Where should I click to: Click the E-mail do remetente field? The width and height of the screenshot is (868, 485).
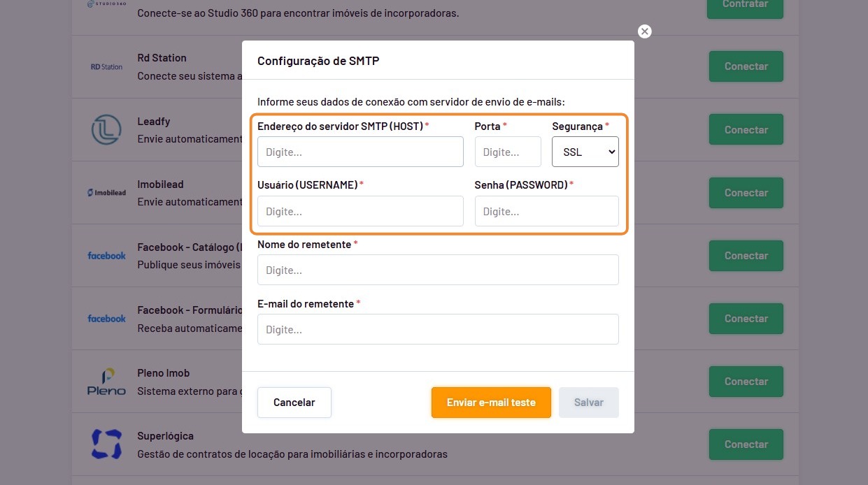pos(438,329)
